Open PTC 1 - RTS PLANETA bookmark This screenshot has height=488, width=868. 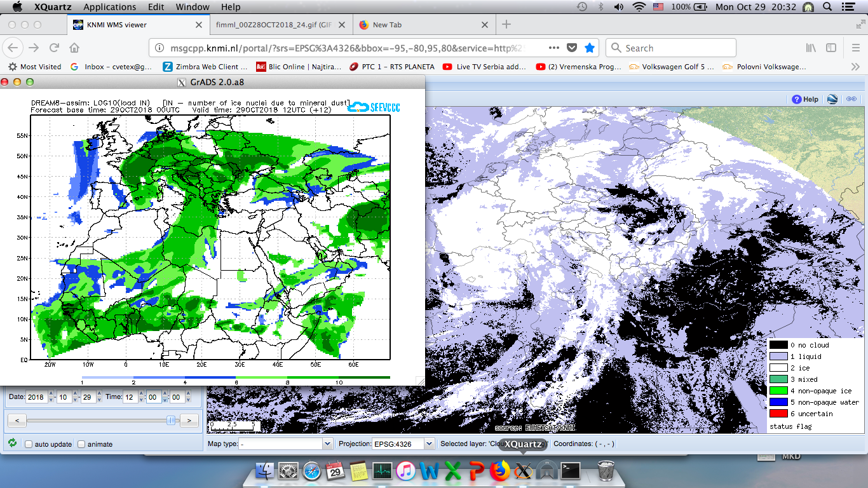(392, 67)
